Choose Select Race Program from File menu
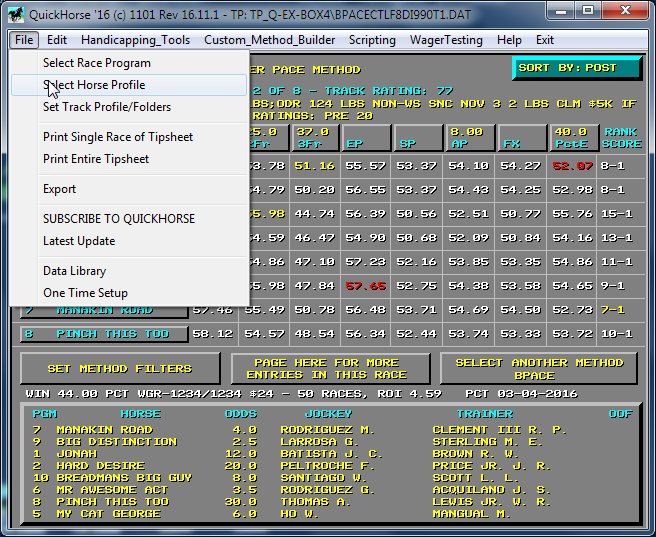Viewport: 656px width, 537px height. click(x=97, y=63)
